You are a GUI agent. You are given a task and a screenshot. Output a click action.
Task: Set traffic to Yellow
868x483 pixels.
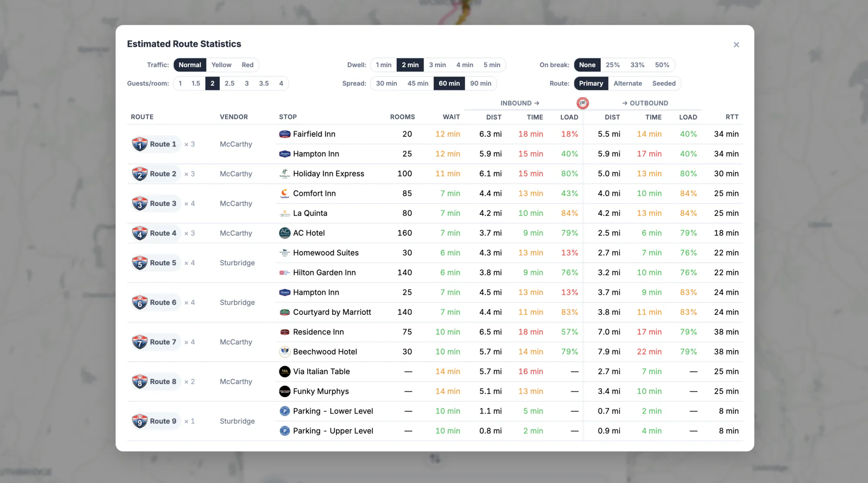pyautogui.click(x=221, y=65)
